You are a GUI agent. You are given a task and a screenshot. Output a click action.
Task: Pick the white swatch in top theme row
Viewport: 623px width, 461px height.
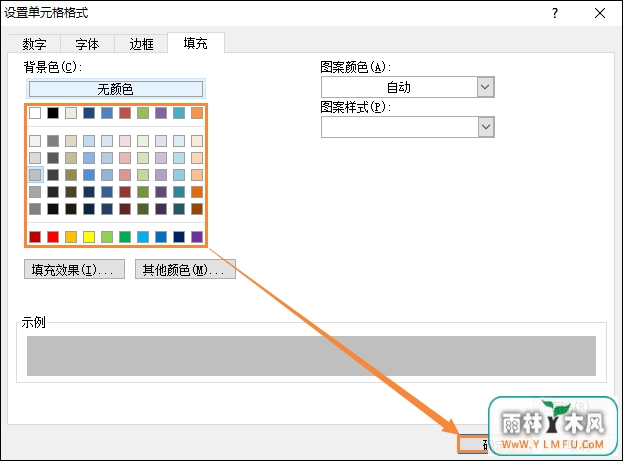[x=35, y=113]
